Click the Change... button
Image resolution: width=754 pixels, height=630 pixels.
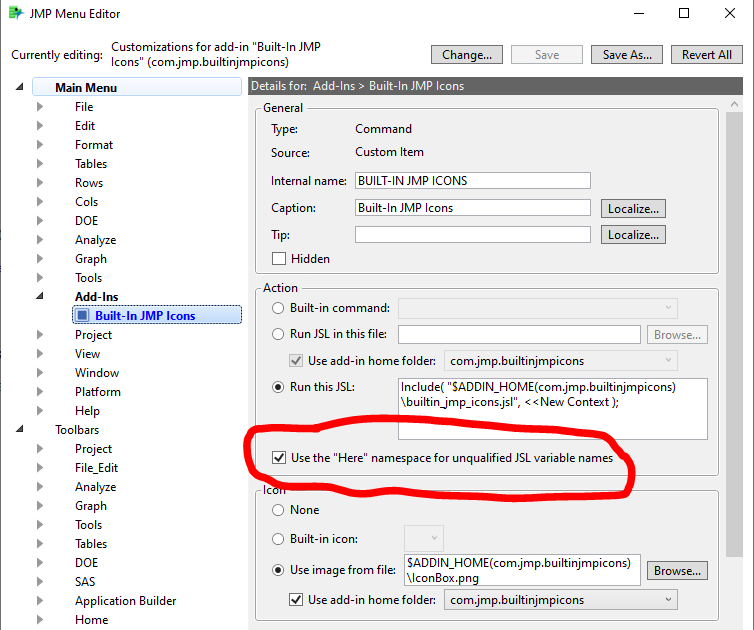(467, 55)
